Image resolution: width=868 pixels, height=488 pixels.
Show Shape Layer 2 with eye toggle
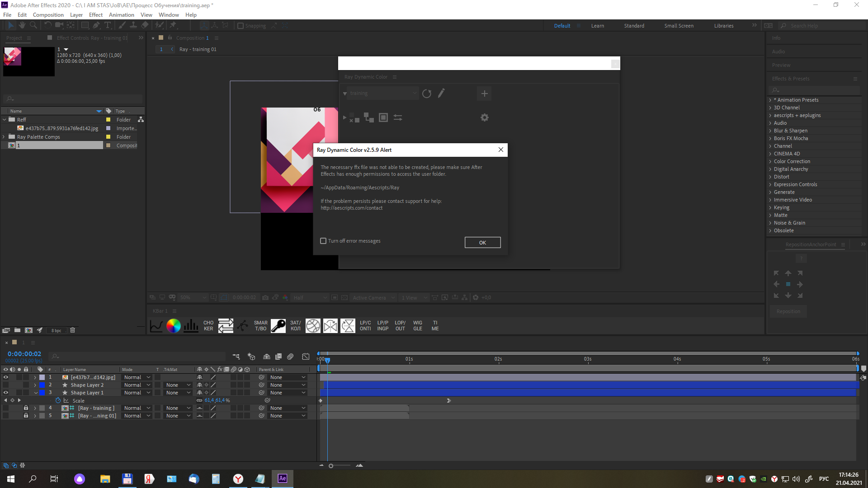pyautogui.click(x=6, y=385)
